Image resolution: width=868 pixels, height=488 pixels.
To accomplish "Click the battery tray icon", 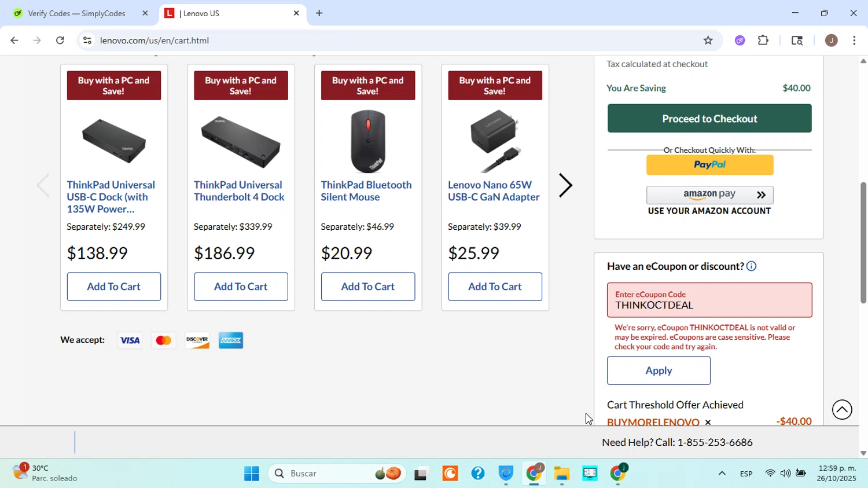I will tap(801, 474).
